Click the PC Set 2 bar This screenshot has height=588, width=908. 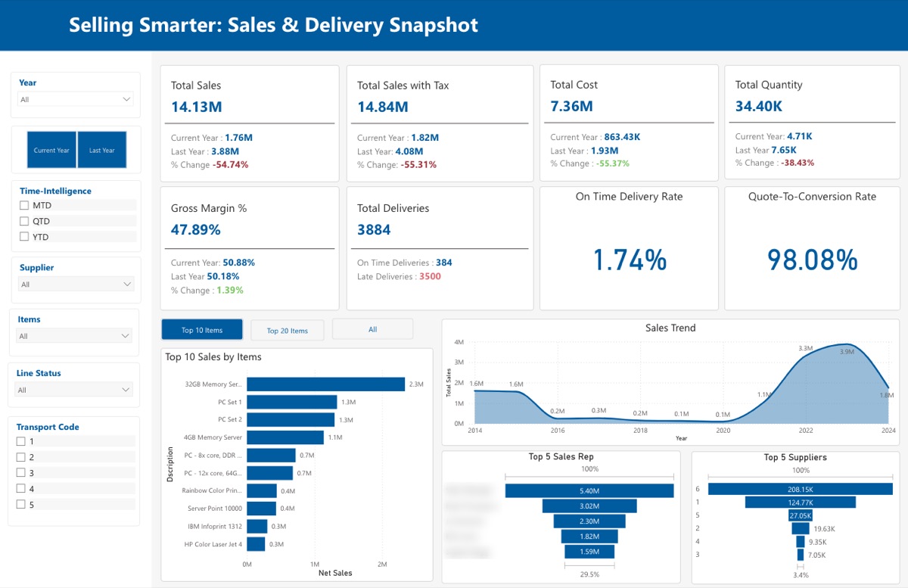291,419
